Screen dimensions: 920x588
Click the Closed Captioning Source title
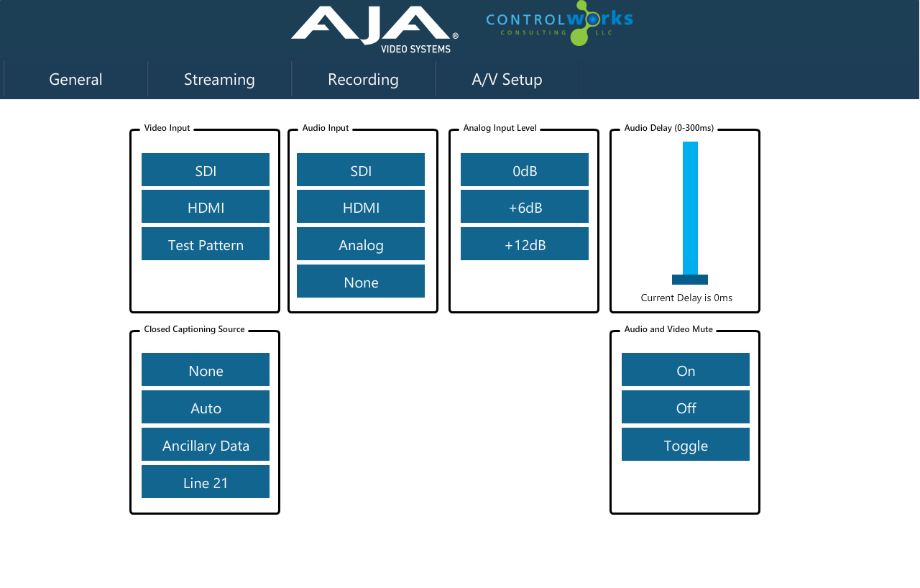click(x=194, y=329)
